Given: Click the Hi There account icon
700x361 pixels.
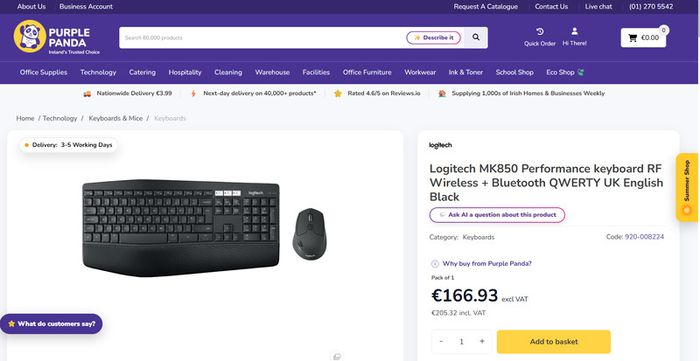Looking at the screenshot, I should pyautogui.click(x=575, y=31).
